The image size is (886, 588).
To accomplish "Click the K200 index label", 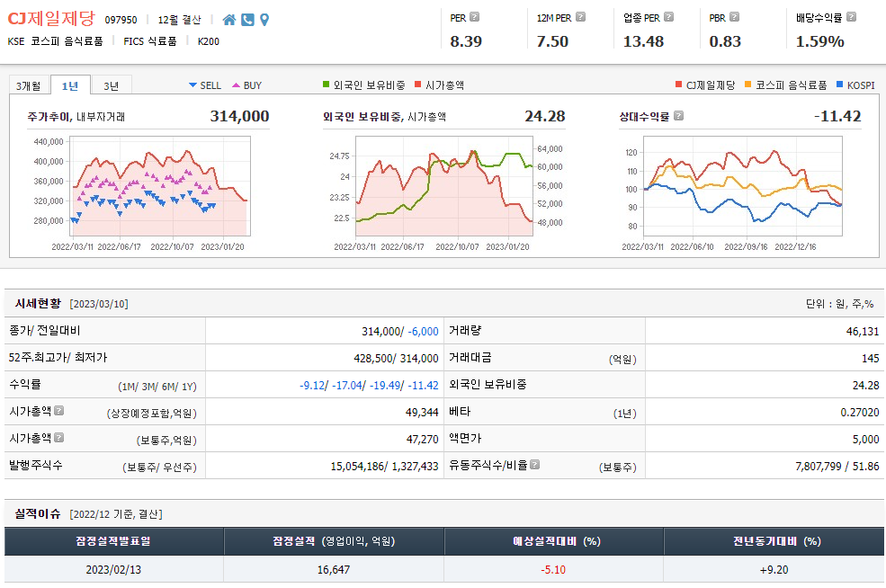I will (209, 41).
